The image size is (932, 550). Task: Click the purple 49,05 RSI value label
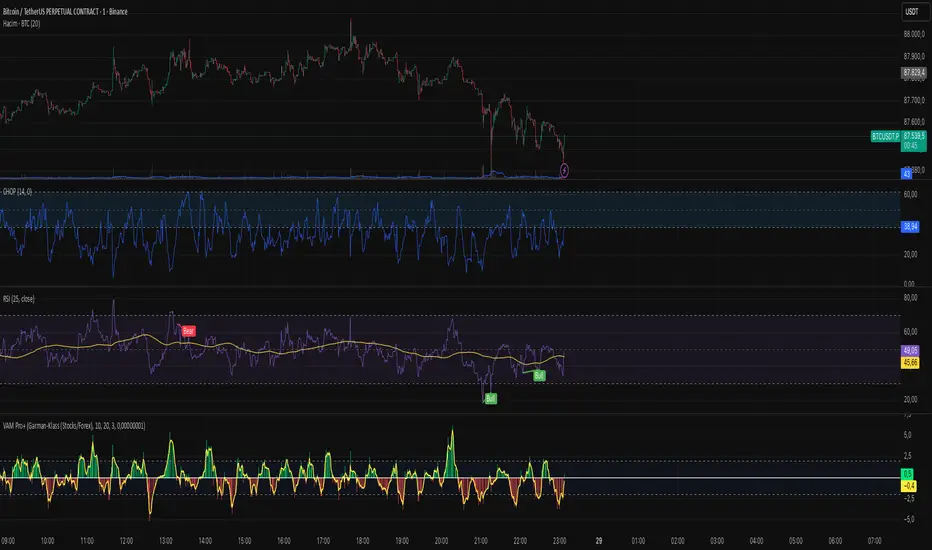click(910, 351)
